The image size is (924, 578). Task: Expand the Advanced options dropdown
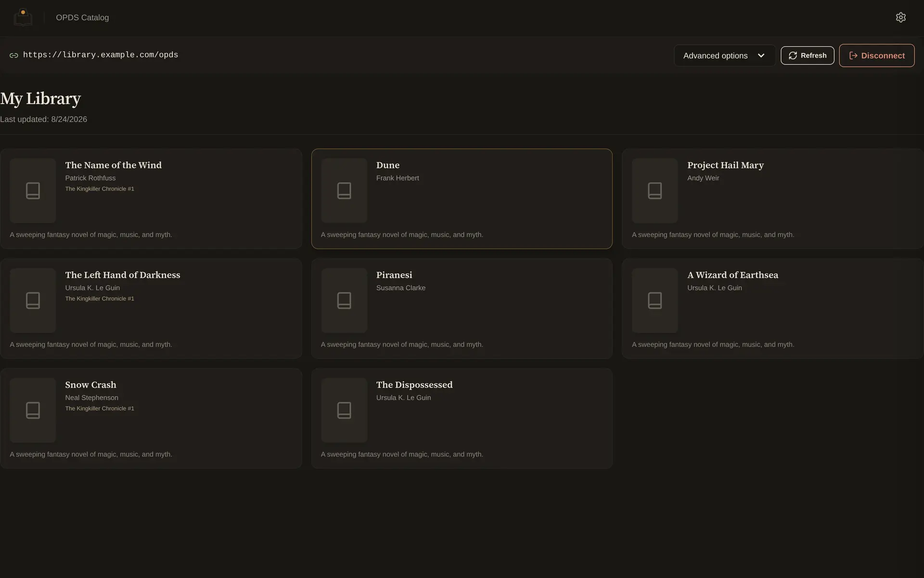click(x=724, y=55)
